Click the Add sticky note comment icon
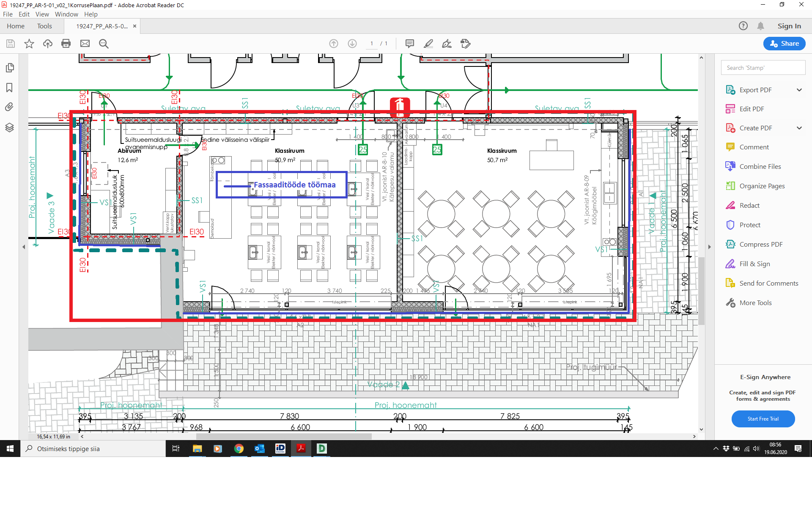812x512 pixels. pos(409,44)
